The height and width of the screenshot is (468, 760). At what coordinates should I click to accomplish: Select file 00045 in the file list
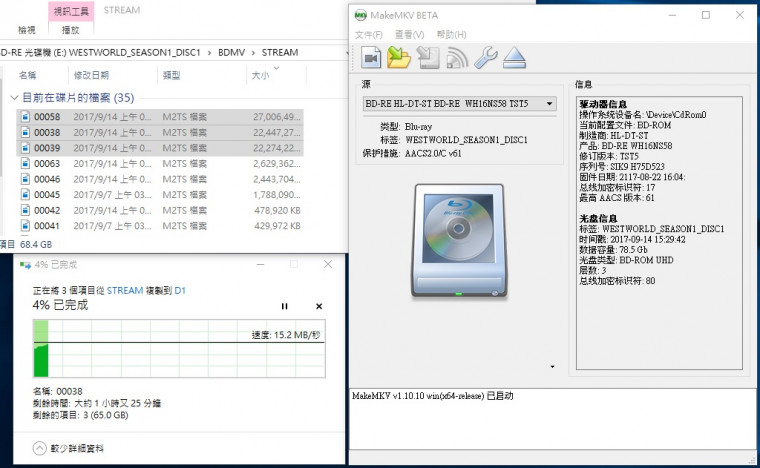pyautogui.click(x=160, y=195)
